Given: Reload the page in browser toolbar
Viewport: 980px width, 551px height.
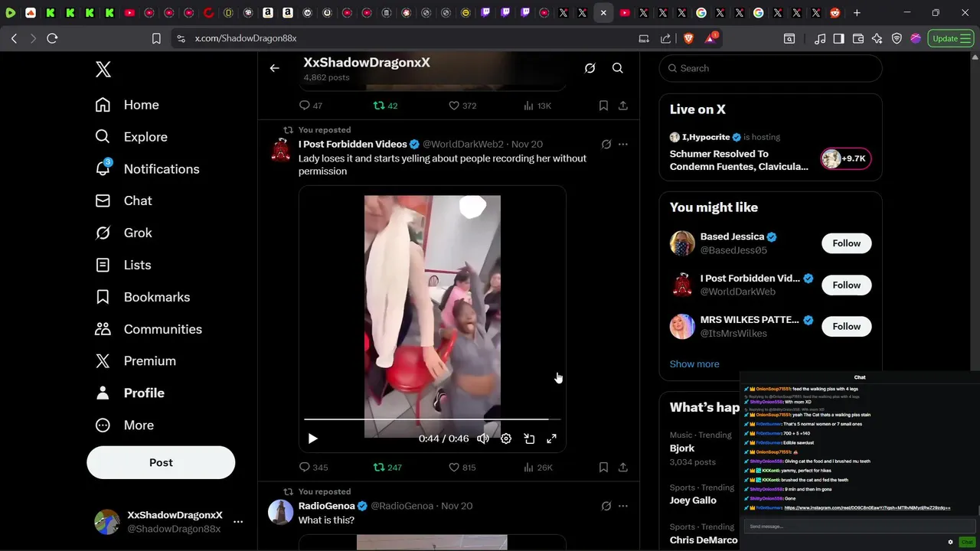Looking at the screenshot, I should click(52, 38).
